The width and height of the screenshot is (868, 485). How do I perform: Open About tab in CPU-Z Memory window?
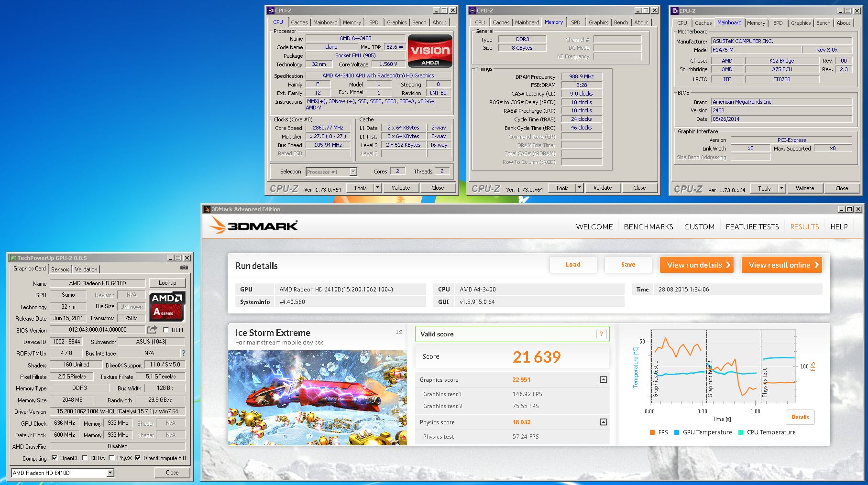point(641,22)
